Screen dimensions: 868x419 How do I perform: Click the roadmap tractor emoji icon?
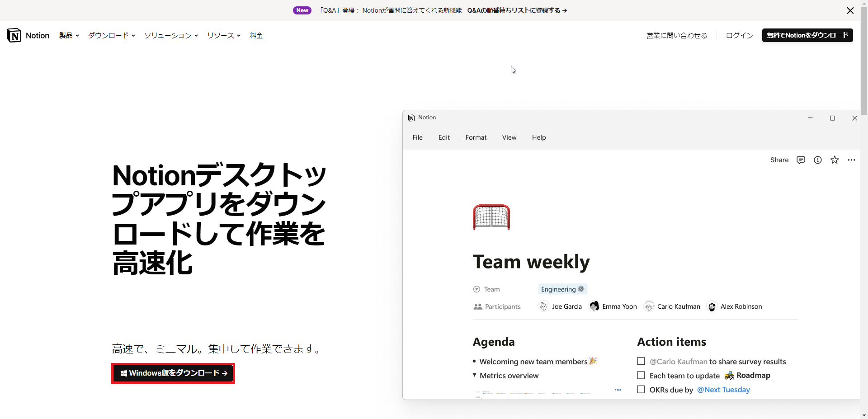click(729, 376)
